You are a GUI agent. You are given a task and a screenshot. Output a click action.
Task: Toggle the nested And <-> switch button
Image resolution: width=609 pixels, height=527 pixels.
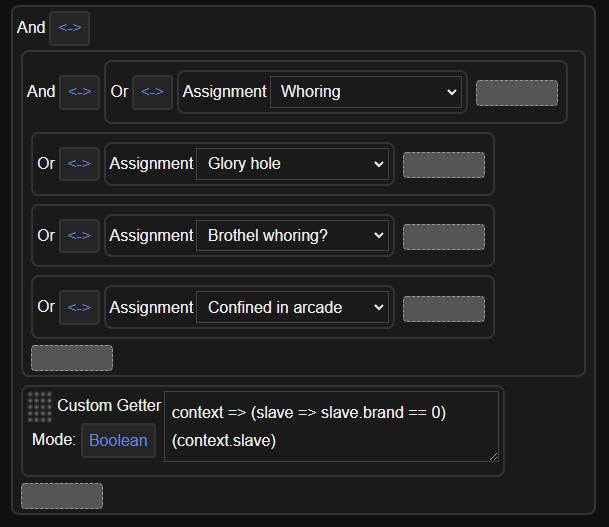(x=79, y=92)
